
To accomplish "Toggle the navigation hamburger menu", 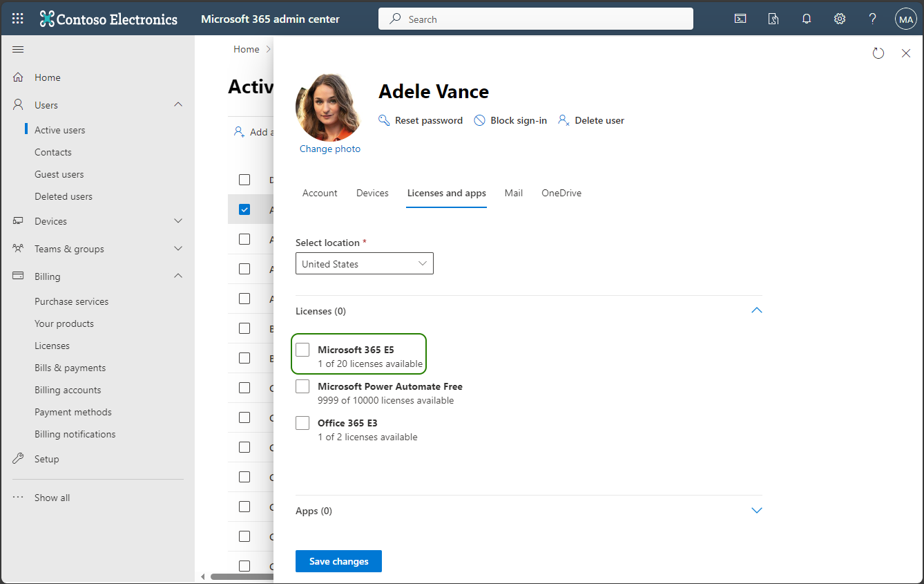I will pos(18,49).
